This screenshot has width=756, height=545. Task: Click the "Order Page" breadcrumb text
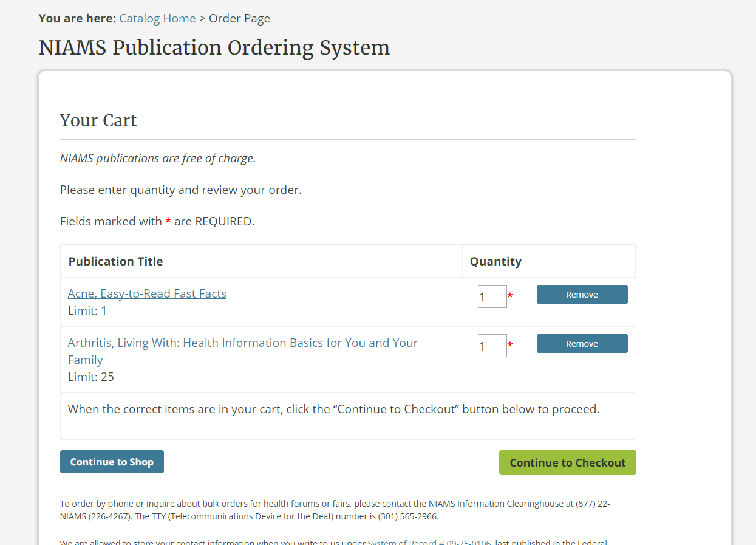(239, 18)
